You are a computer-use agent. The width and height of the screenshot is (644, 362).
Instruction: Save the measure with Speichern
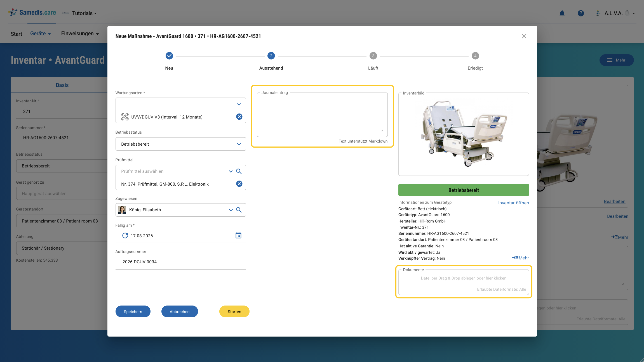point(133,311)
